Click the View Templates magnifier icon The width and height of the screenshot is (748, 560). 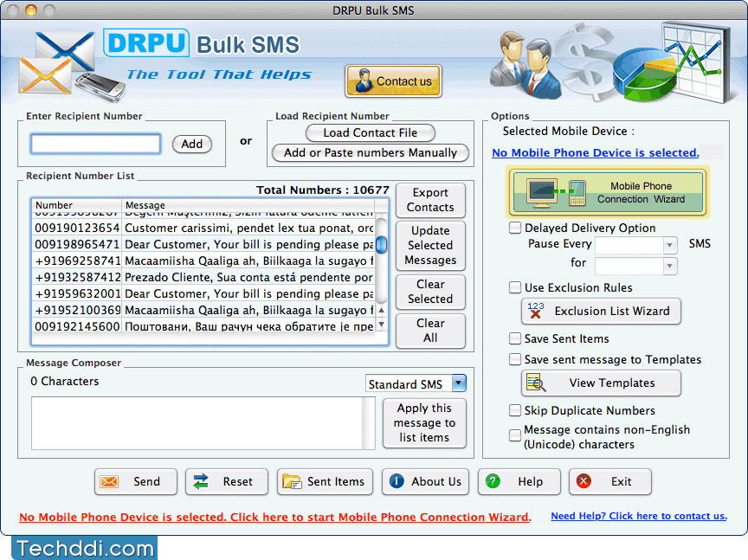pos(536,383)
